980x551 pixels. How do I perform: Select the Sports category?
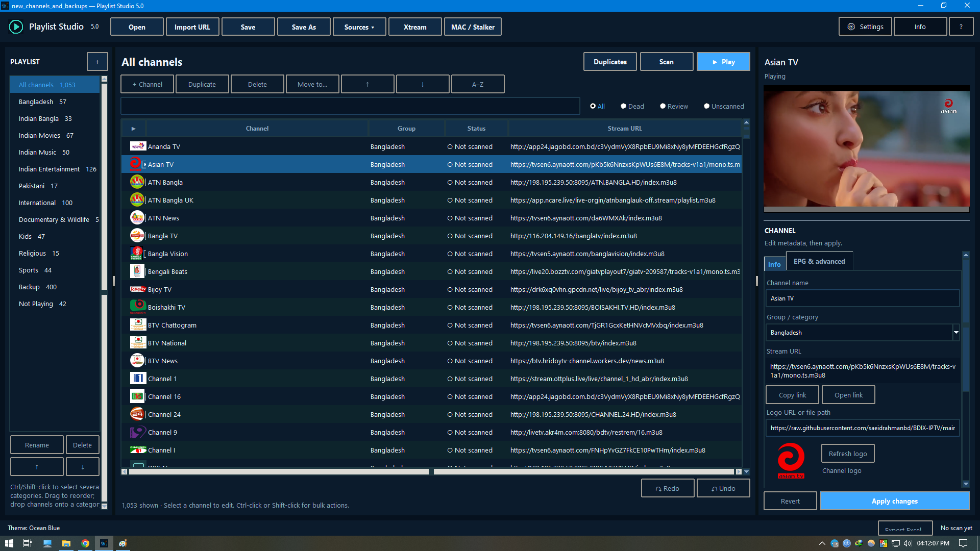(55, 270)
